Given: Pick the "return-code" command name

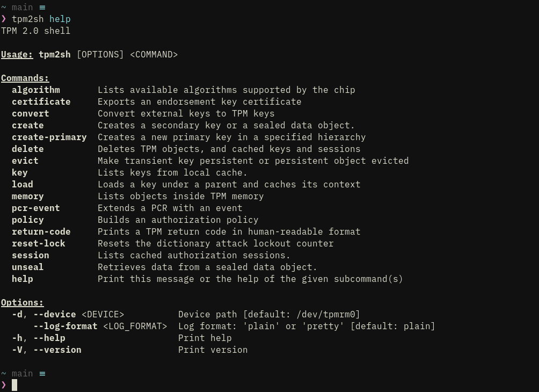Looking at the screenshot, I should click(41, 231).
